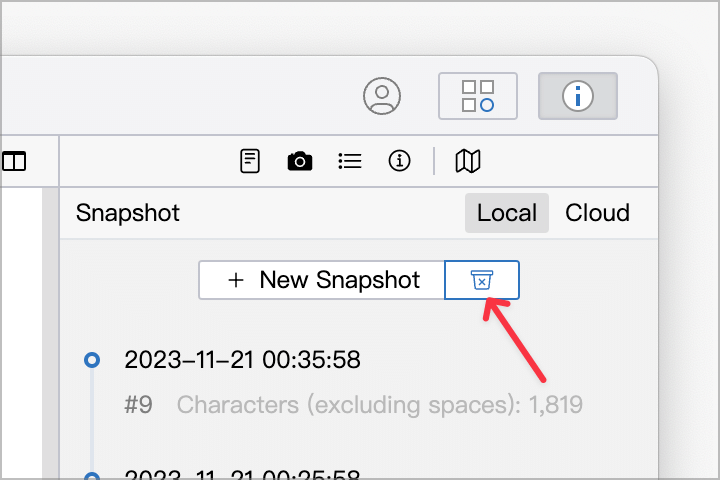Toggle the split editor view icon
This screenshot has width=720, height=480.
14,161
